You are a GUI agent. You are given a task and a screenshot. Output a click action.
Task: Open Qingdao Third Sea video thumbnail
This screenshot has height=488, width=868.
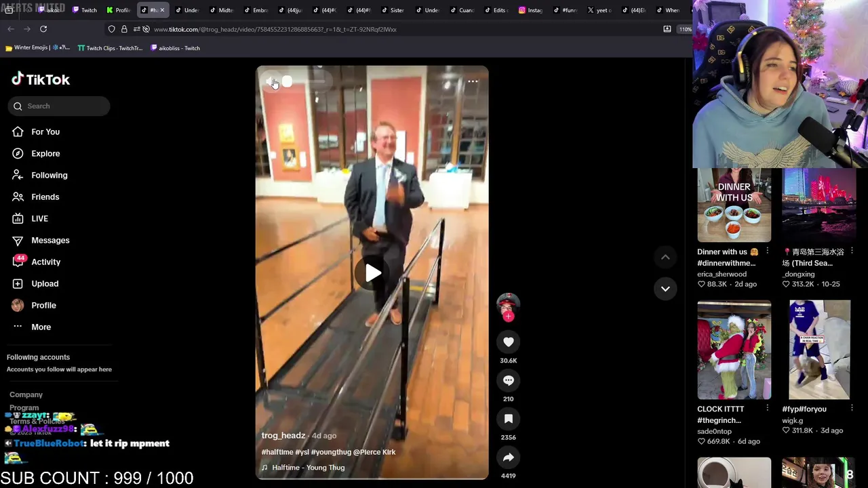tap(819, 205)
